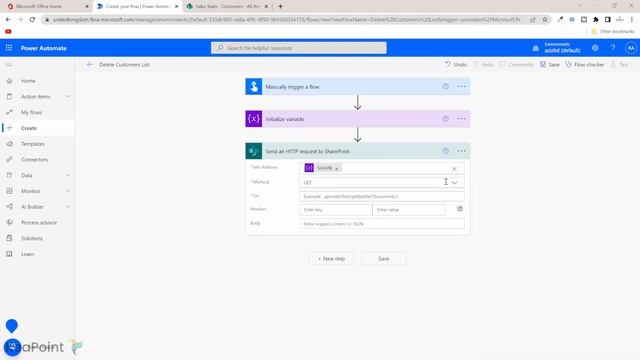
Task: Click Undo in the top toolbar
Action: 456,64
